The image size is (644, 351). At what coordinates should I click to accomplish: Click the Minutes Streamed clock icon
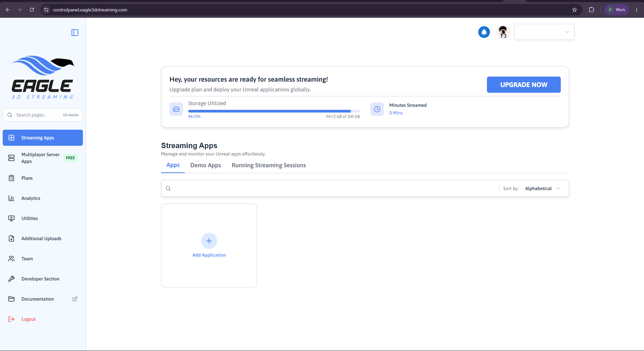tap(377, 109)
